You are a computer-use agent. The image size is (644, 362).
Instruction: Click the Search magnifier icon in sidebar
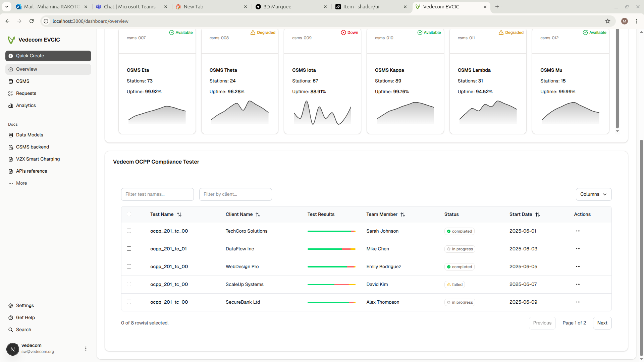click(x=11, y=330)
